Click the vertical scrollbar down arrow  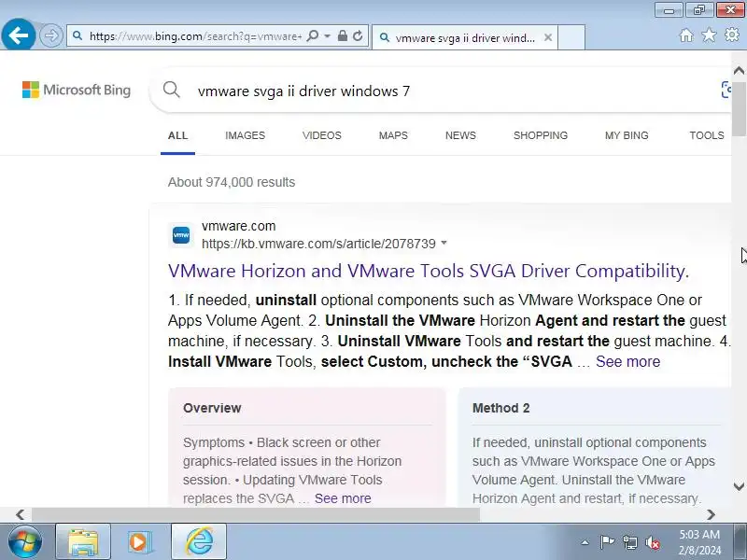pyautogui.click(x=739, y=486)
